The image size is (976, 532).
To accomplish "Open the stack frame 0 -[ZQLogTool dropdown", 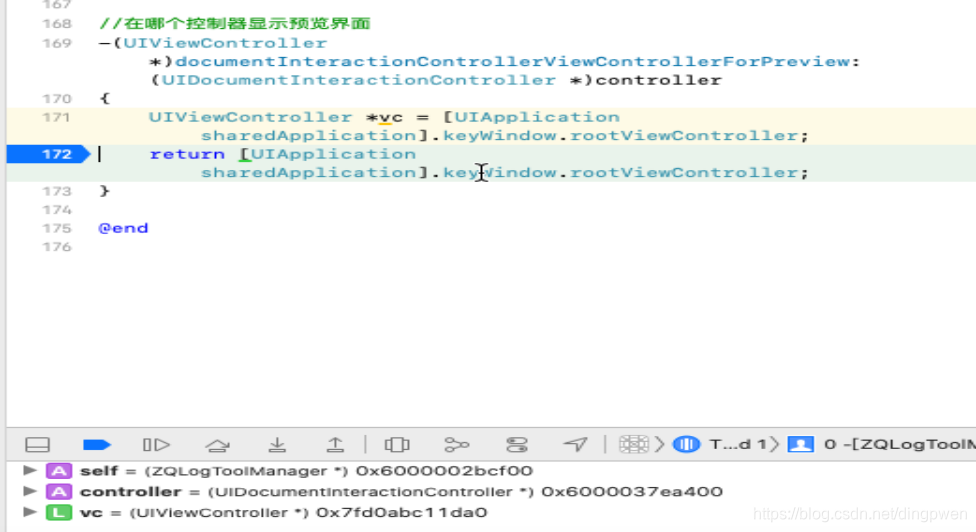I will pos(899,444).
